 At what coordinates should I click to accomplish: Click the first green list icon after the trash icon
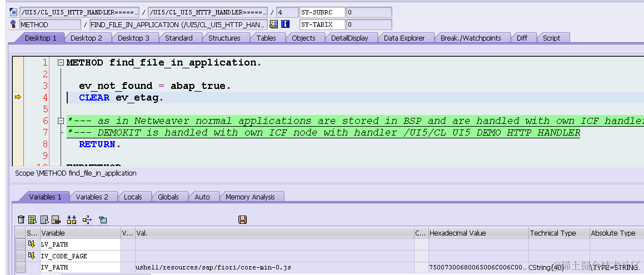click(32, 220)
